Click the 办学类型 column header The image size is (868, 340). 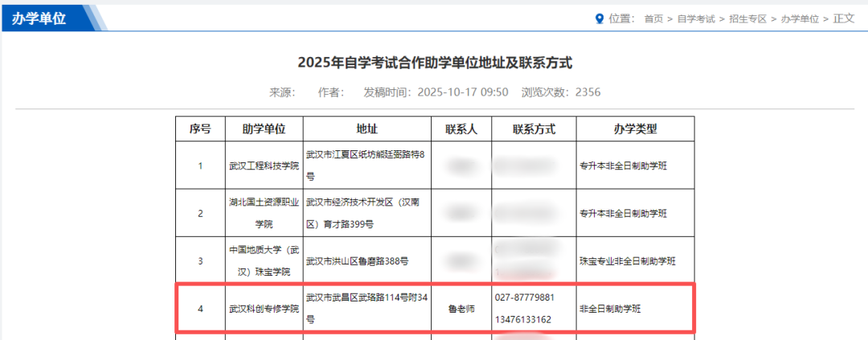tap(635, 129)
